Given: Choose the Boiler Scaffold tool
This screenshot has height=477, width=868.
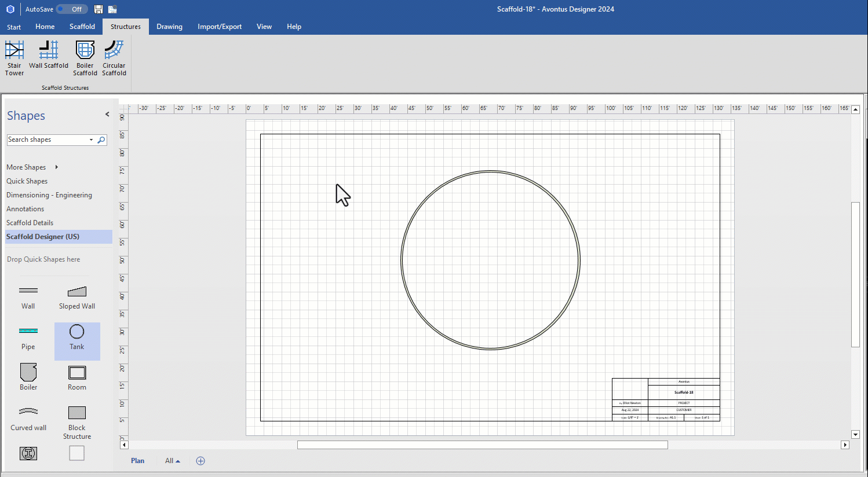Looking at the screenshot, I should (85, 51).
